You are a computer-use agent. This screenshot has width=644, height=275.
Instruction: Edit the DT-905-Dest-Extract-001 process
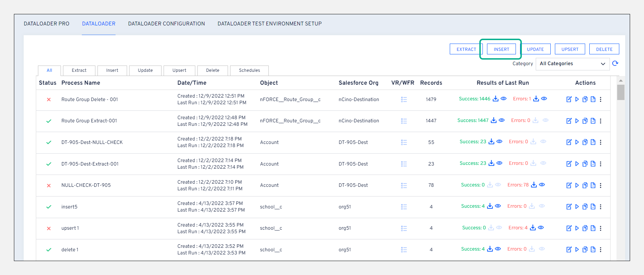pyautogui.click(x=569, y=164)
